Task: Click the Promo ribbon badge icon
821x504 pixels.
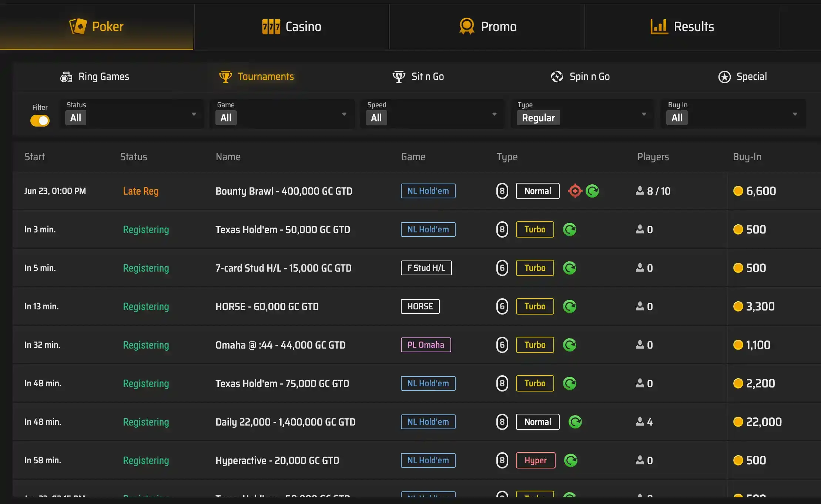Action: click(x=466, y=26)
